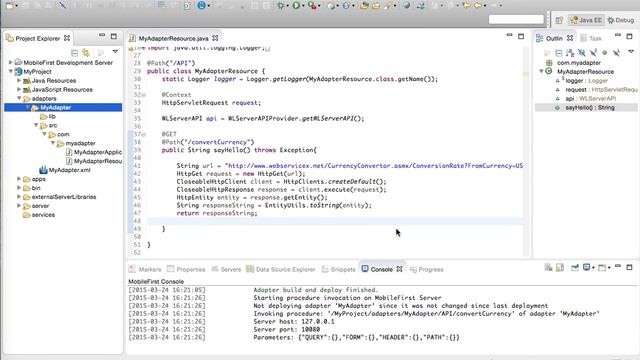
Task: Click the New wizard icon in main toolbar
Action: point(9,5)
